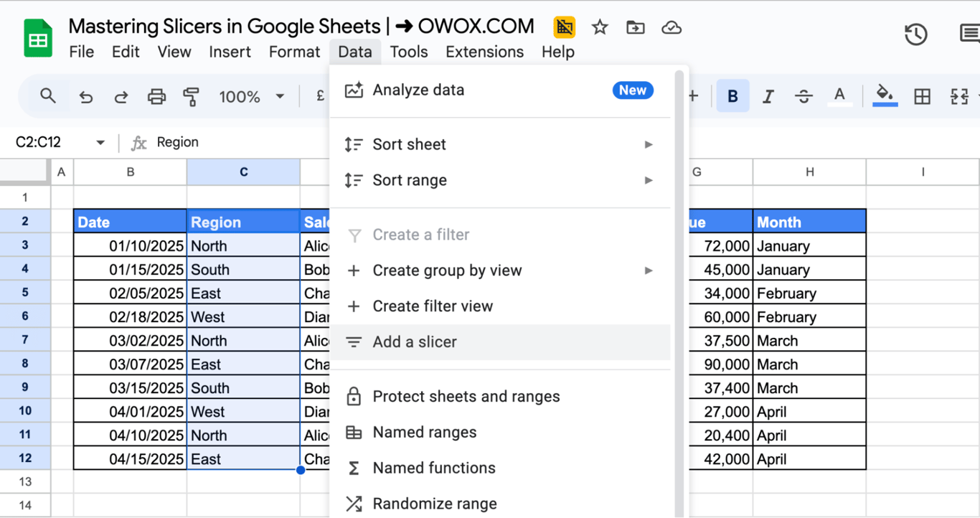
Task: Select column C header
Action: pos(244,172)
